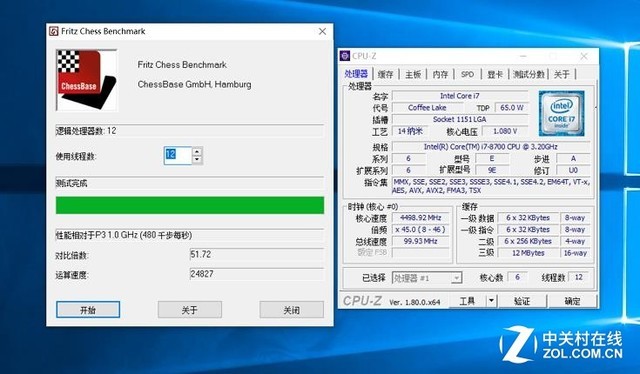The image size is (640, 374).
Task: Click the 运算速度 value 24827
Action: (x=257, y=274)
